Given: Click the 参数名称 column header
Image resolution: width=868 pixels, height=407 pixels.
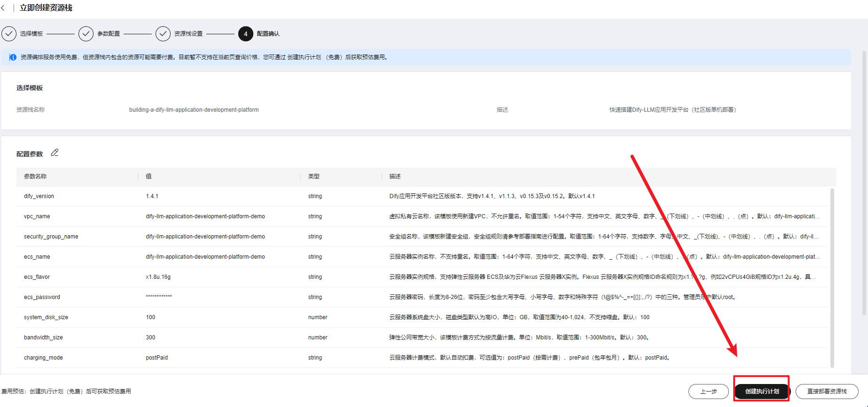Looking at the screenshot, I should tap(35, 177).
